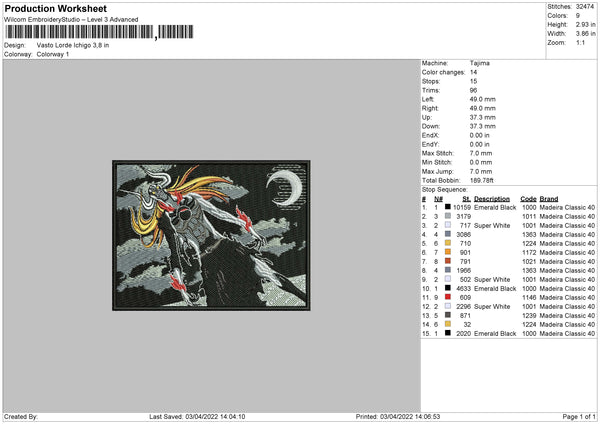Image resolution: width=600 pixels, height=424 pixels.
Task: Click stitch count 4633 in row 10
Action: 463,289
